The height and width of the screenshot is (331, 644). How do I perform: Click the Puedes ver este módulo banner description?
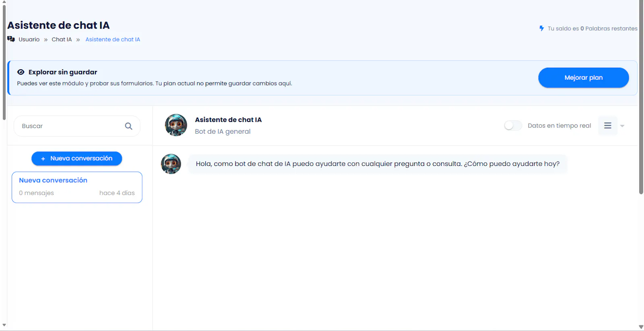click(x=155, y=83)
